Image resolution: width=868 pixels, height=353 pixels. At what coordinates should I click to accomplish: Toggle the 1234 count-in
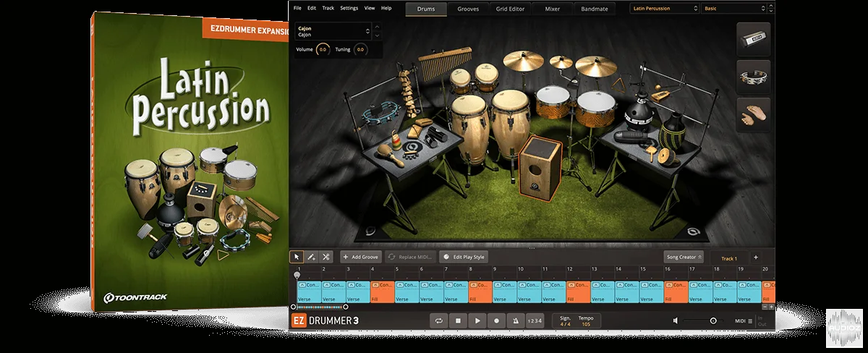(534, 320)
